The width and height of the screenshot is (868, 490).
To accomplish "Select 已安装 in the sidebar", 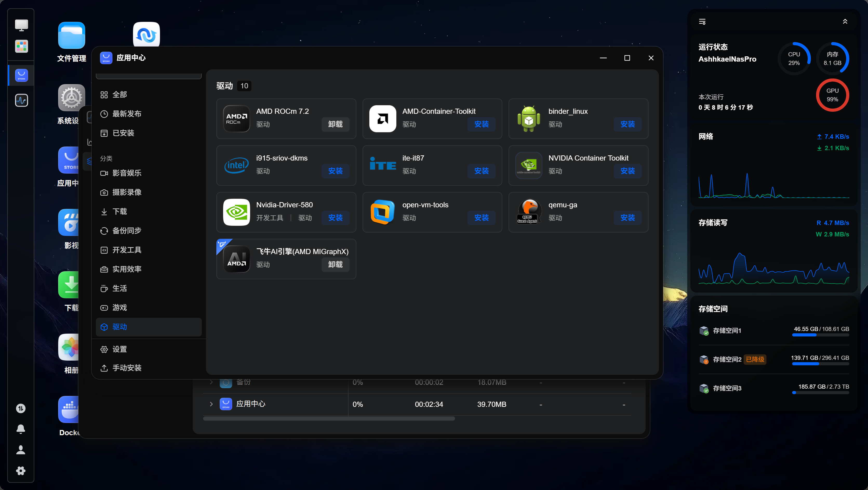I will (x=149, y=133).
